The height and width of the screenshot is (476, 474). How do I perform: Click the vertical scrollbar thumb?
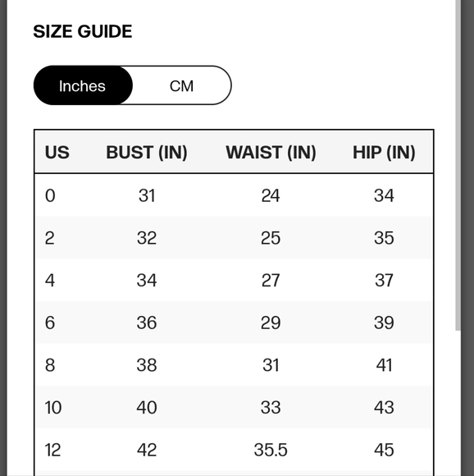(458, 165)
